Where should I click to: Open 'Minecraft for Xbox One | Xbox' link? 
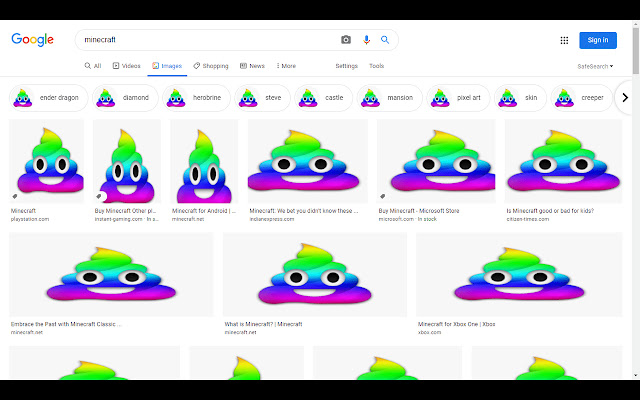456,324
